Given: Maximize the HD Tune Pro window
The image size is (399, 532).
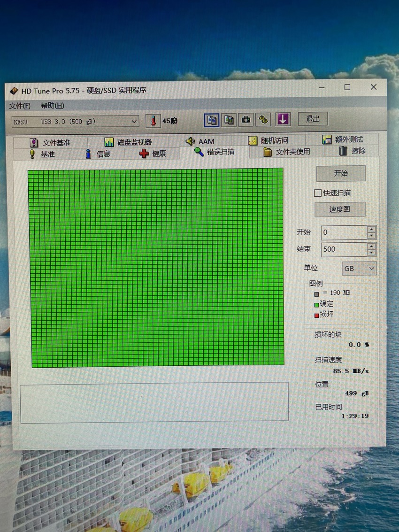Looking at the screenshot, I should (x=347, y=87).
